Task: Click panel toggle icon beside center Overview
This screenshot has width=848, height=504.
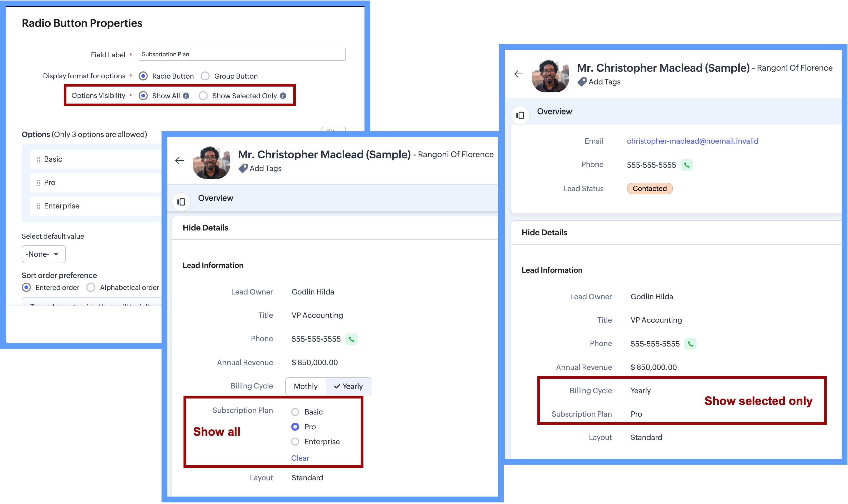Action: 181,202
